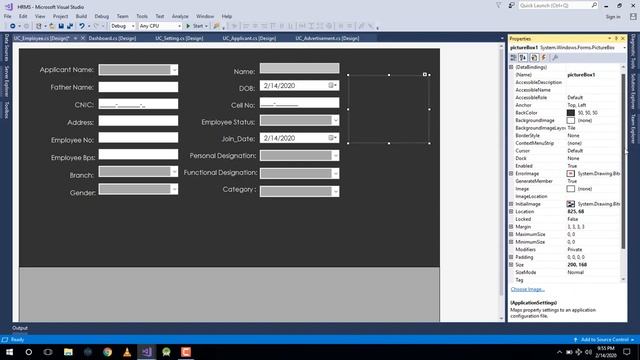Expand the Margin property
The width and height of the screenshot is (640, 360).
(511, 227)
